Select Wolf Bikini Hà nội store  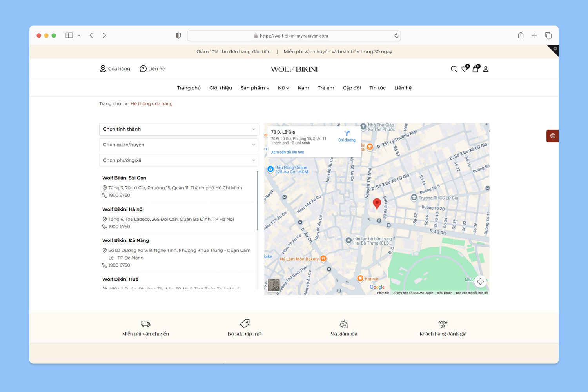click(123, 209)
